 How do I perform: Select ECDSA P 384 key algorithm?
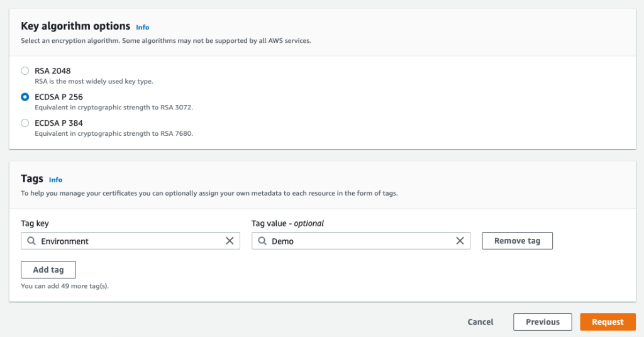tap(25, 123)
